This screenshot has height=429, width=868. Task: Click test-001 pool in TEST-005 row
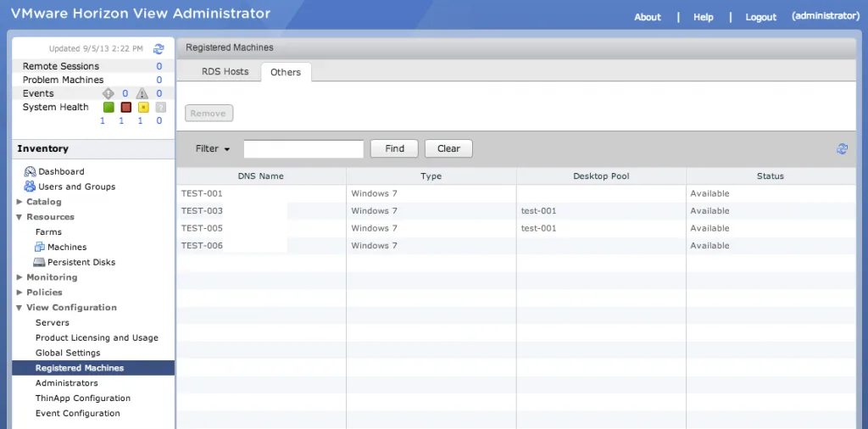pos(538,228)
